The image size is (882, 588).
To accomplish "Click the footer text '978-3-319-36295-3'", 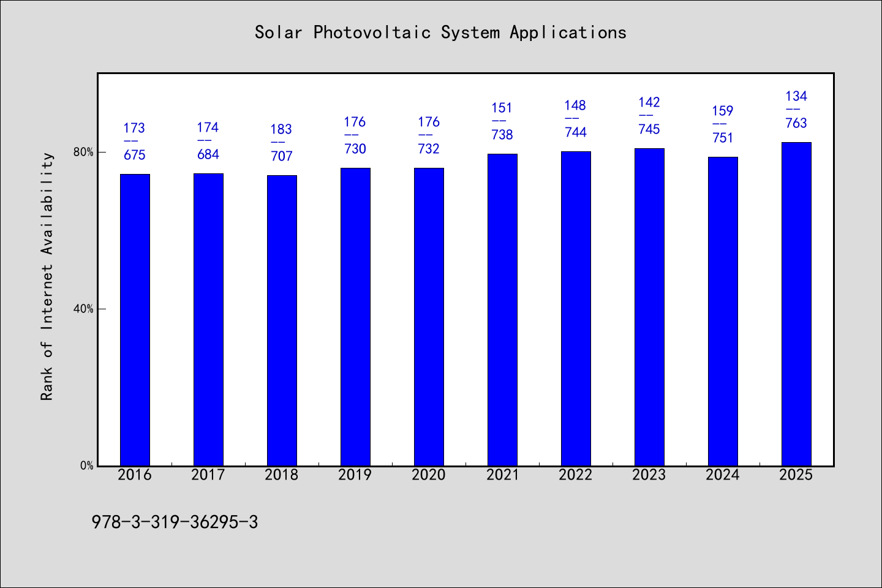I will [175, 522].
